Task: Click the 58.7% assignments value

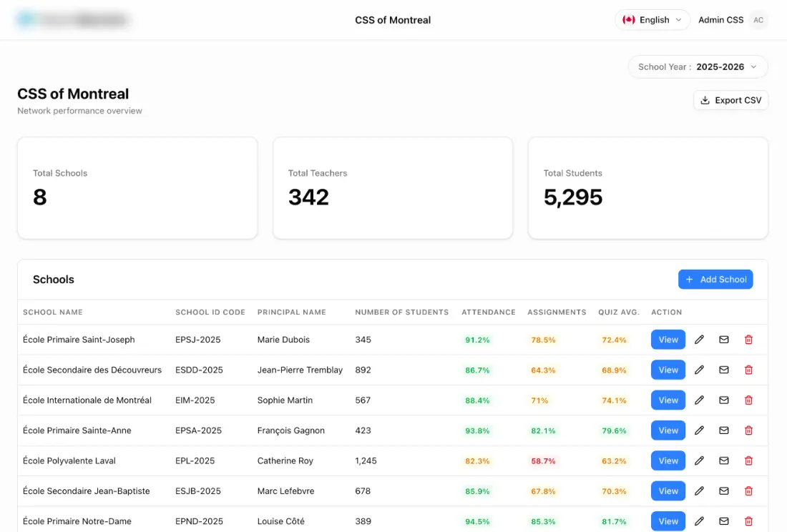Action: (x=543, y=460)
